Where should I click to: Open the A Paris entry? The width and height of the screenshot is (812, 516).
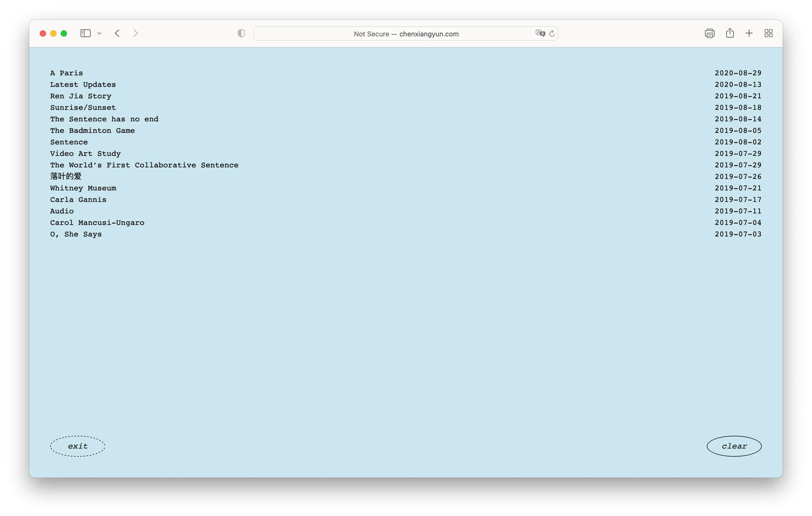[x=66, y=73]
